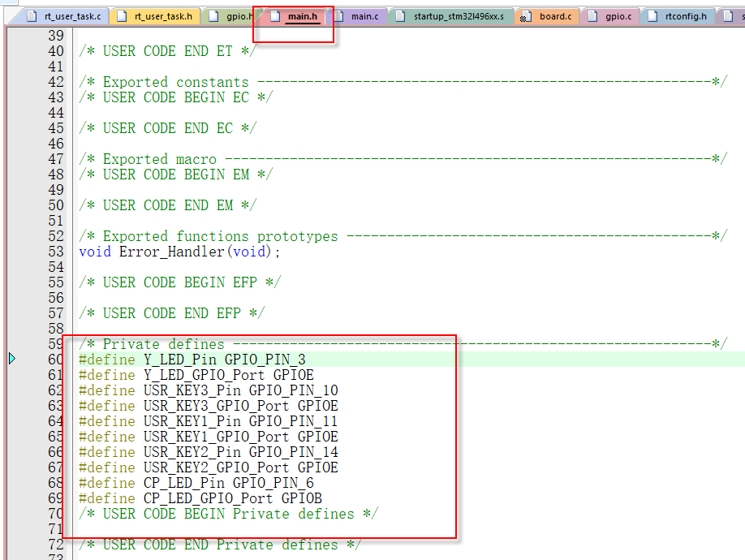Click the board.c tab's file icon

[524, 16]
